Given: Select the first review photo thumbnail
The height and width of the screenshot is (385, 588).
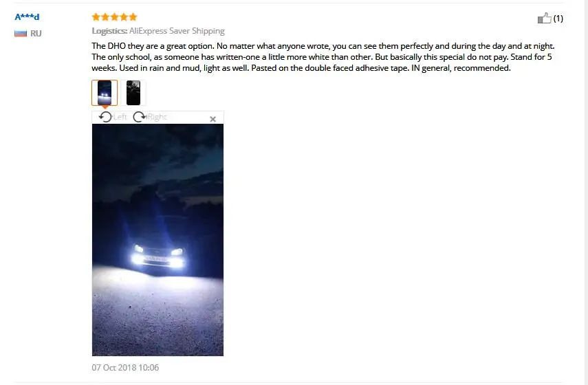Looking at the screenshot, I should pos(105,93).
